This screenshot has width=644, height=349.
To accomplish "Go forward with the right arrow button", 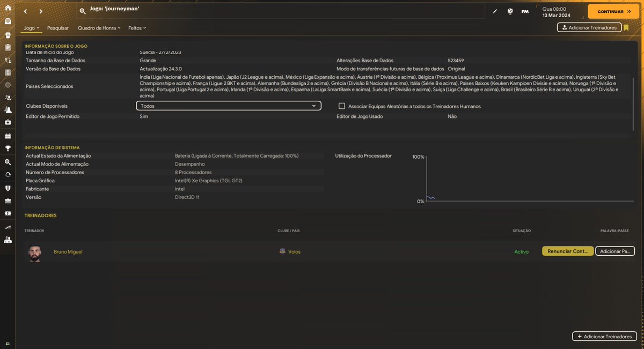I will point(41,11).
